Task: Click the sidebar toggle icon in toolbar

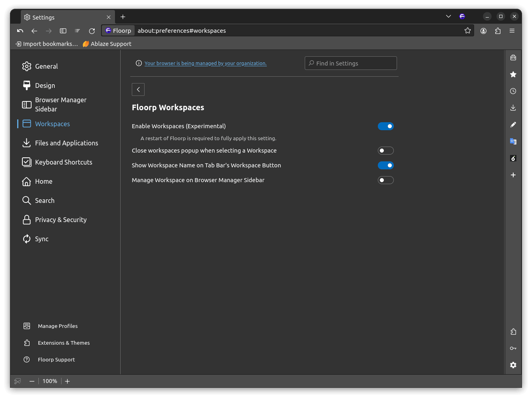Action: (x=63, y=31)
